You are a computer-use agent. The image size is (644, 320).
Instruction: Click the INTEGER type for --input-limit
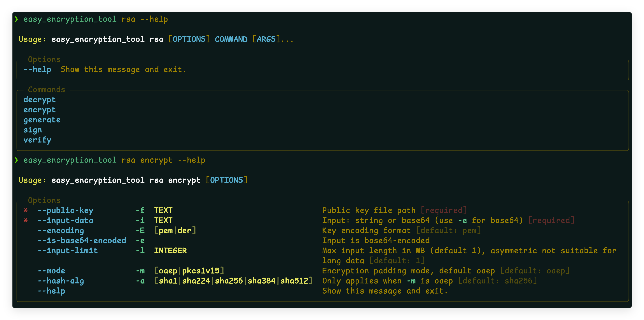pyautogui.click(x=170, y=250)
